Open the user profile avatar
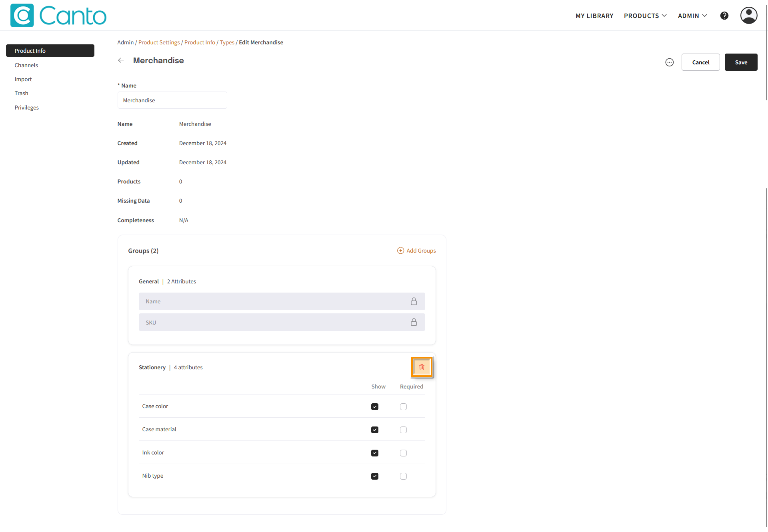Image resolution: width=768 pixels, height=532 pixels. coord(748,16)
